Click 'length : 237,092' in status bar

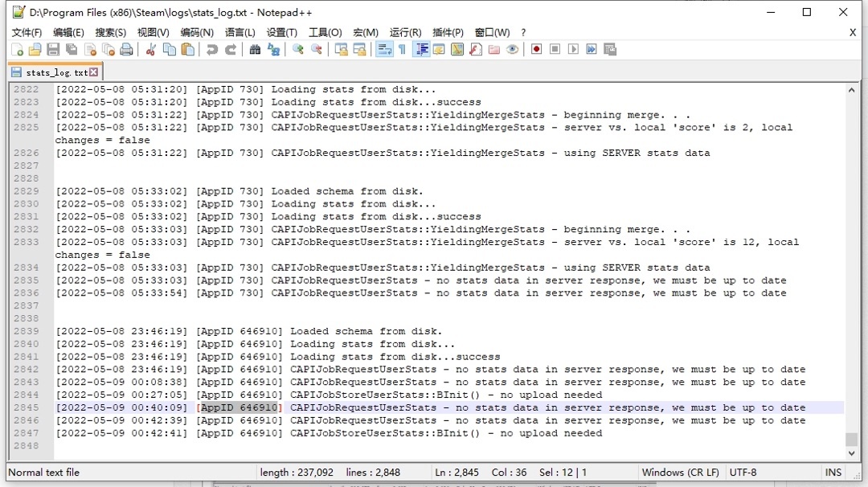pyautogui.click(x=297, y=473)
